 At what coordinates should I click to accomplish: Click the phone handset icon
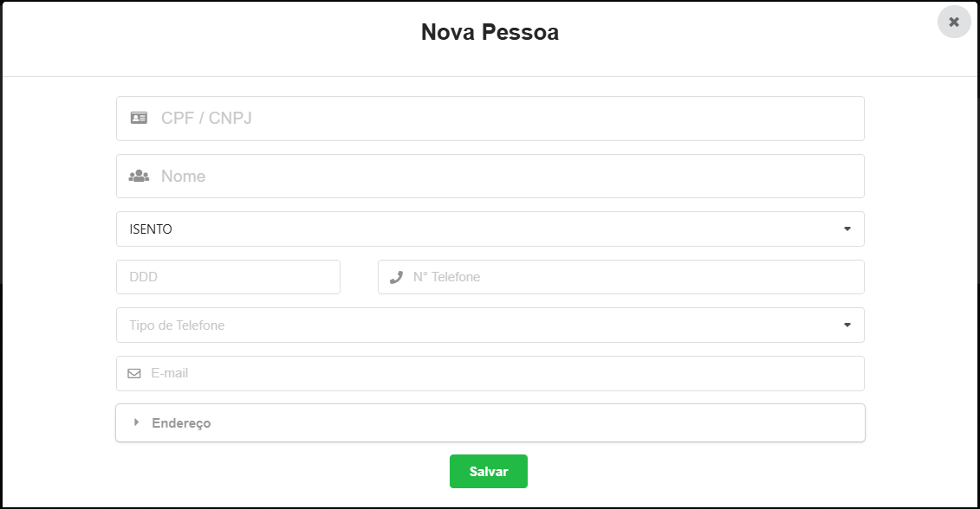(x=397, y=277)
